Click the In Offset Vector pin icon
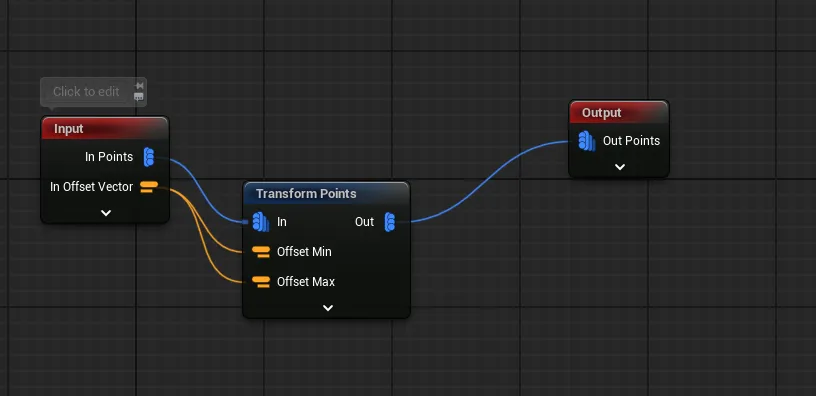This screenshot has height=396, width=816. pyautogui.click(x=149, y=187)
